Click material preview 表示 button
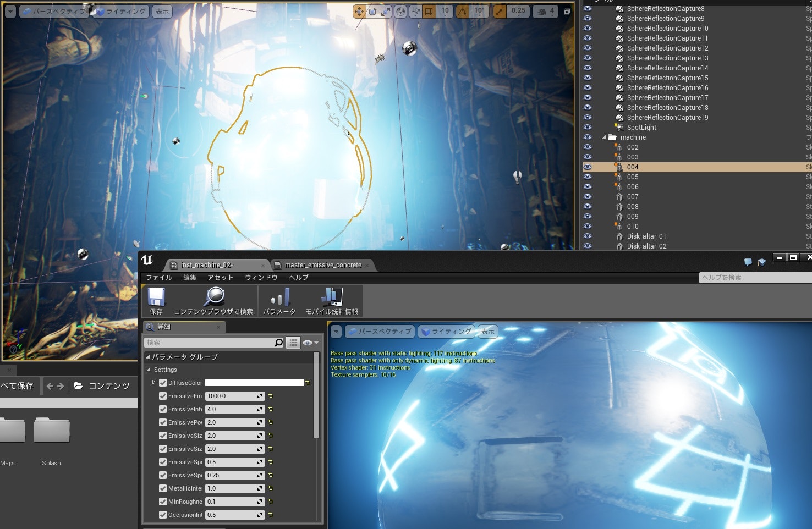The width and height of the screenshot is (812, 529). click(487, 332)
